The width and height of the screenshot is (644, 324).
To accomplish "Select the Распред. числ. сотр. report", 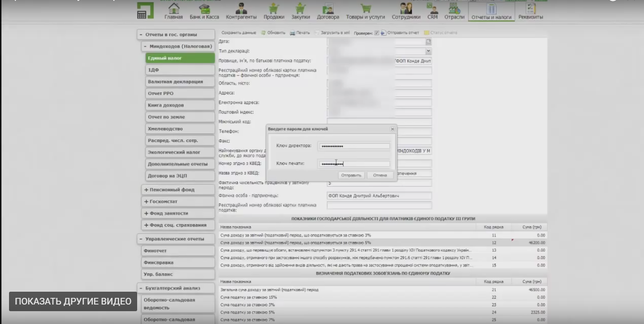I will click(180, 141).
